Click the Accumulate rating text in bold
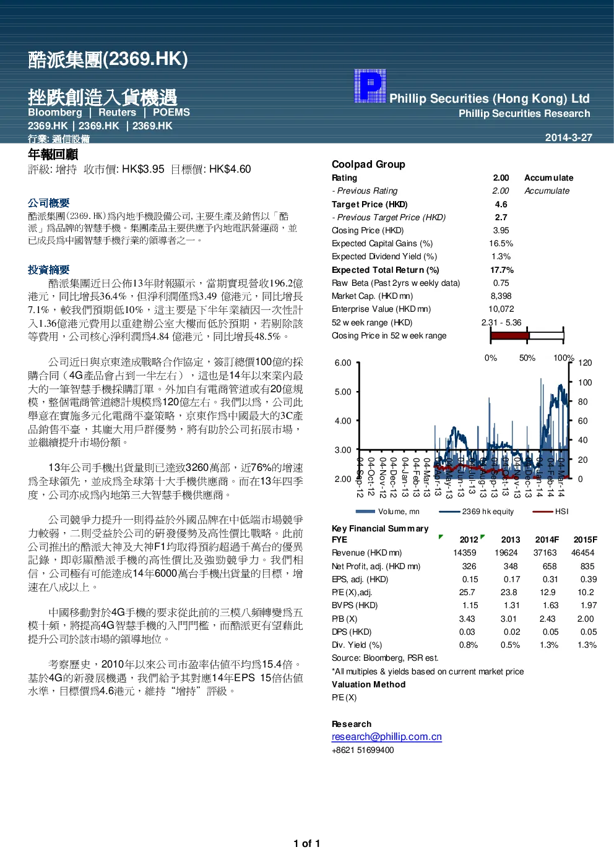The image size is (614, 868). [549, 178]
